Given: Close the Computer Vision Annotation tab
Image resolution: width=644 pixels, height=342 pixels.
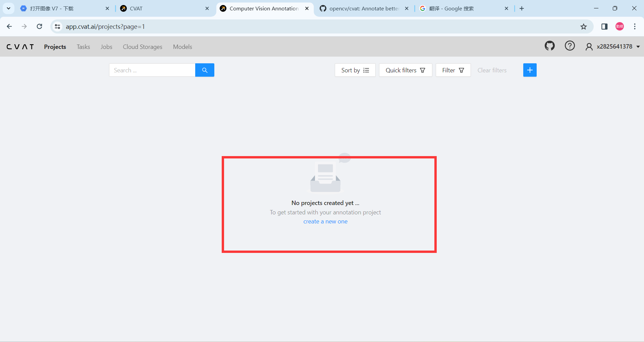Looking at the screenshot, I should [x=307, y=8].
